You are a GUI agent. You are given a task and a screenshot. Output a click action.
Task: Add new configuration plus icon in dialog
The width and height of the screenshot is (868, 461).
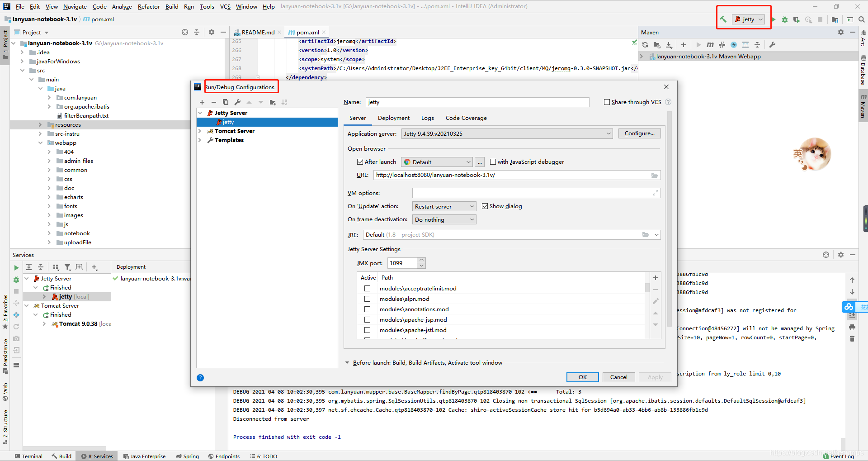pyautogui.click(x=202, y=102)
